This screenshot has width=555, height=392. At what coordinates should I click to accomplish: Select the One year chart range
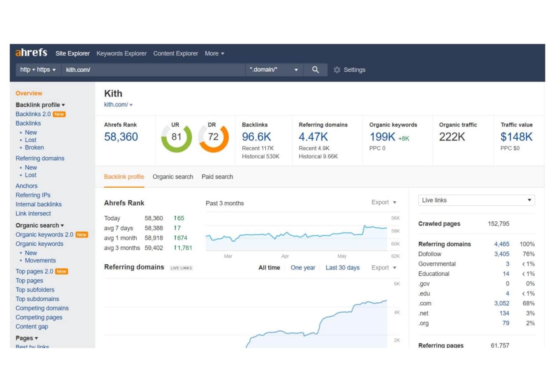(x=303, y=267)
